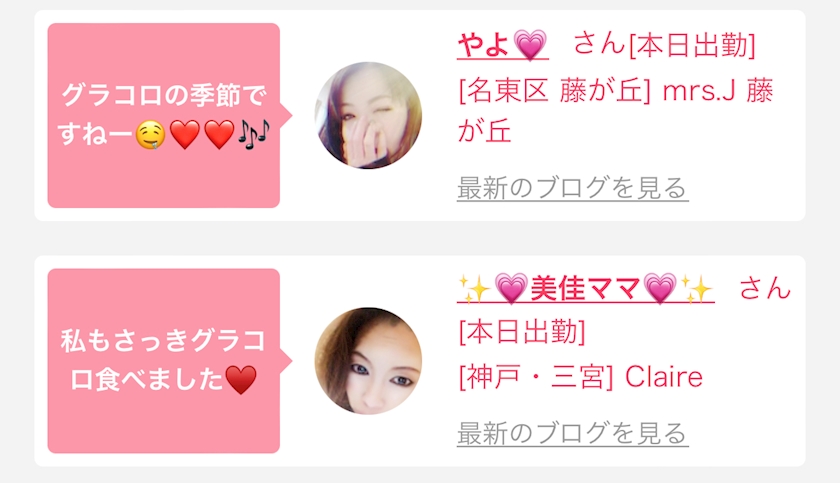This screenshot has width=840, height=483.
Task: Click the sparkle emoji before 美佳ママ
Action: [x=475, y=289]
